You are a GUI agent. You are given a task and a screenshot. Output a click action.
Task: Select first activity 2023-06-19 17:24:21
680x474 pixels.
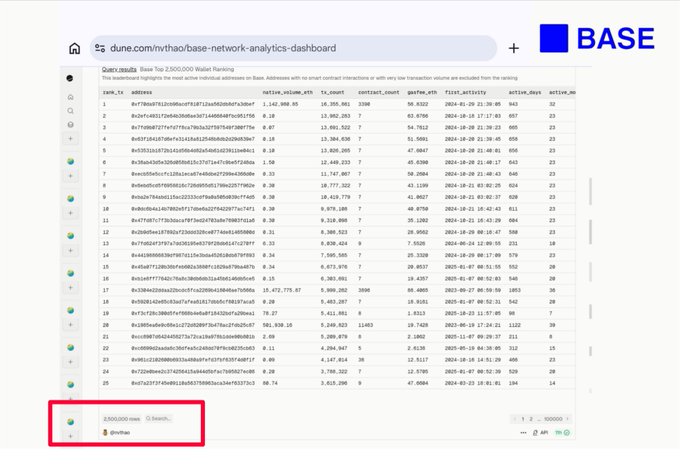tap(473, 325)
